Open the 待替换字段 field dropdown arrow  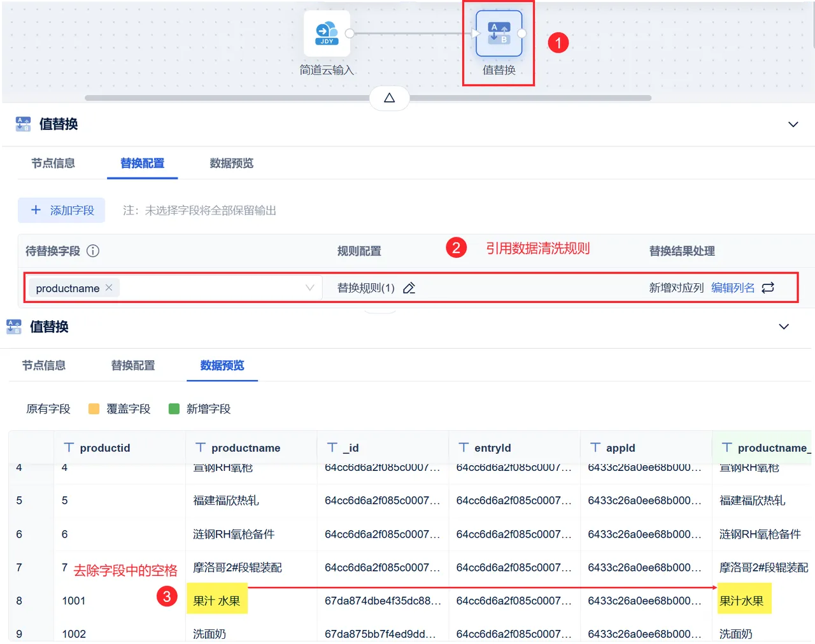point(310,288)
